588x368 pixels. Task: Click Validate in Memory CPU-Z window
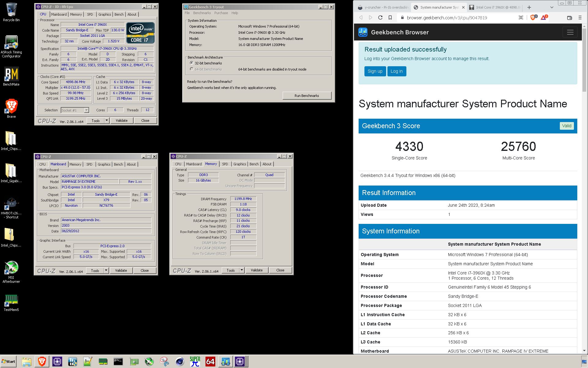(x=257, y=270)
